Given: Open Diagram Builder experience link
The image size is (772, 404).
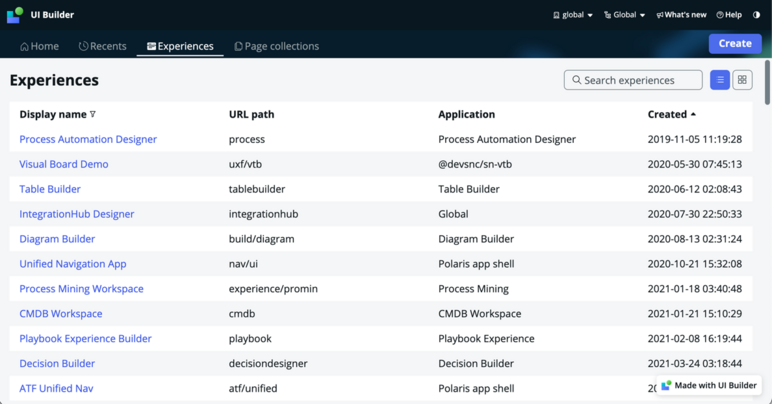Looking at the screenshot, I should (57, 239).
